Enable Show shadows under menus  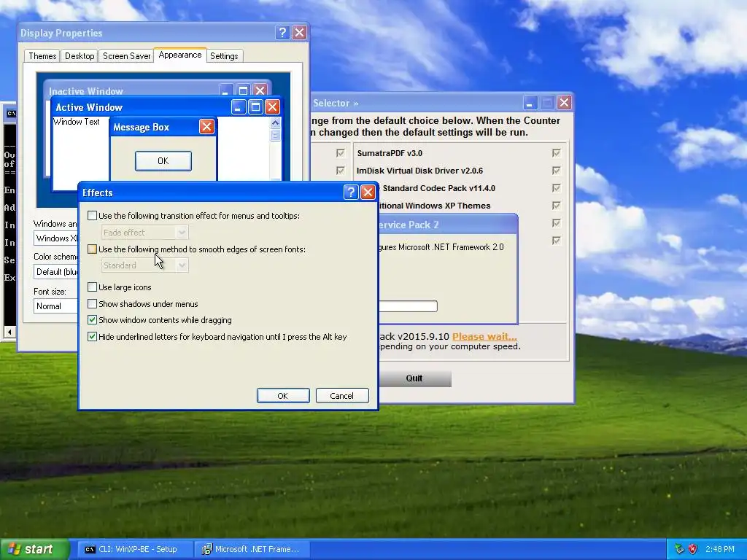point(93,304)
